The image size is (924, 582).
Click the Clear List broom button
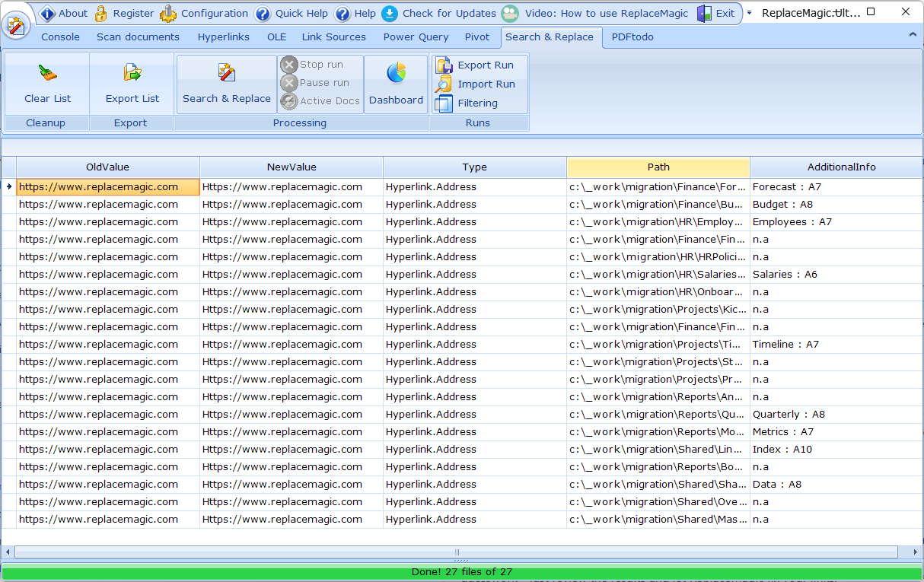click(x=47, y=84)
